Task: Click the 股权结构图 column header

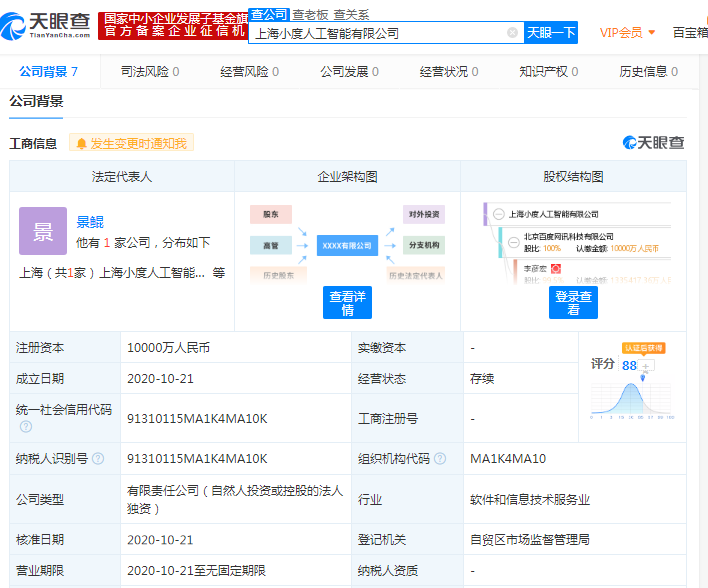Action: [573, 176]
